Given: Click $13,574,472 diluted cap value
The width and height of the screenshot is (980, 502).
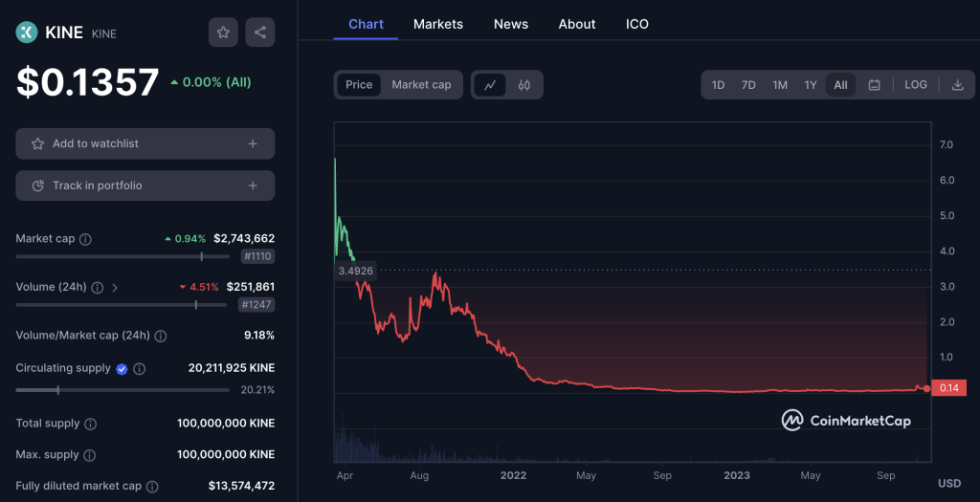Looking at the screenshot, I should click(241, 486).
